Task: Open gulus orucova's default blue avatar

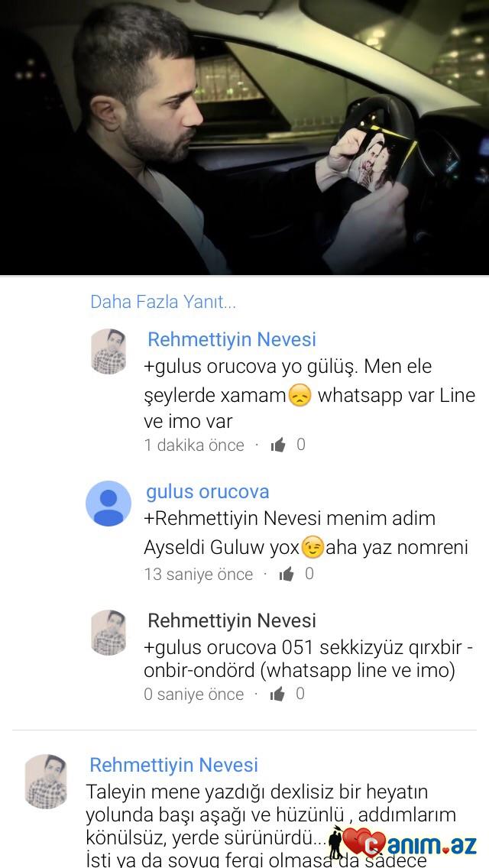Action: [108, 504]
